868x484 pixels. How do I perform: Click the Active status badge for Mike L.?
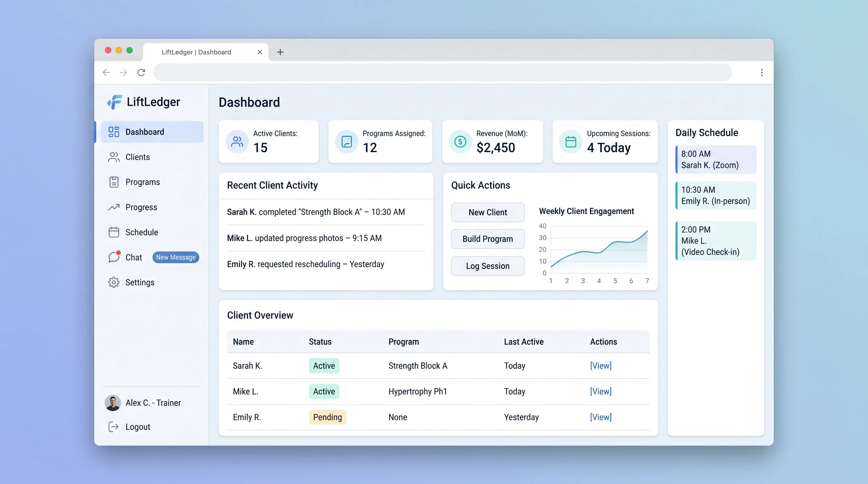tap(324, 391)
